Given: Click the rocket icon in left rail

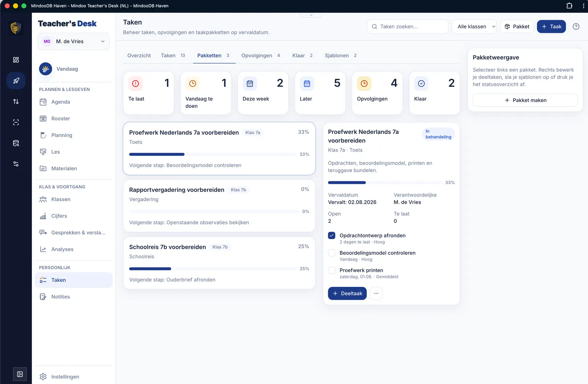Looking at the screenshot, I should [x=16, y=81].
